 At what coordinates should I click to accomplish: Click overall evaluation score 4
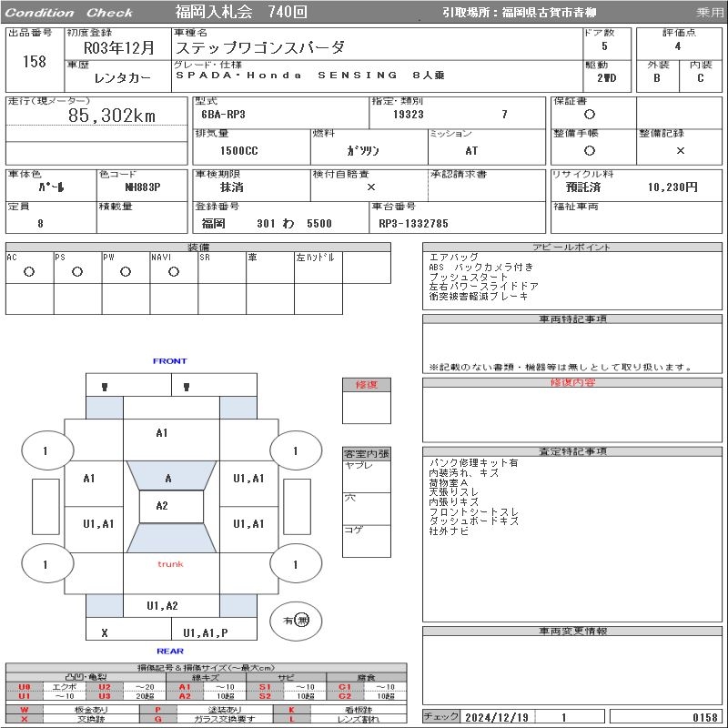pos(678,46)
